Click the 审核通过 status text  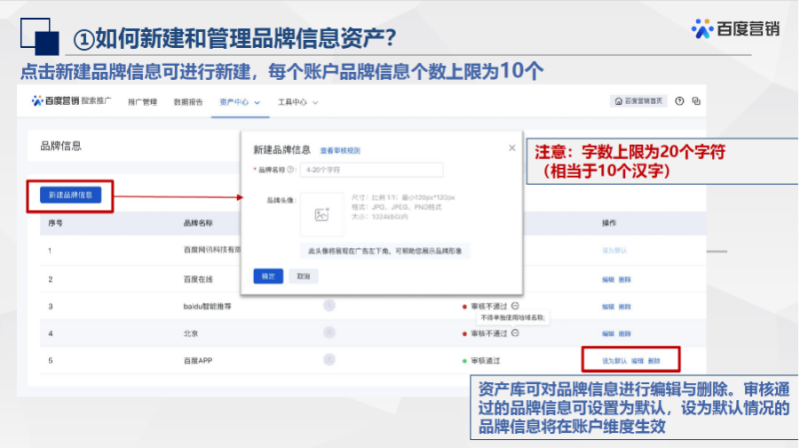tap(485, 361)
